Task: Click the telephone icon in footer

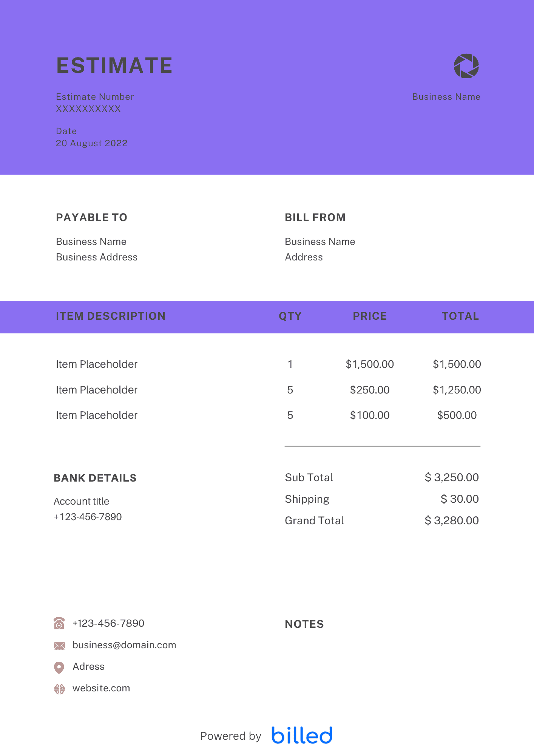Action: click(59, 623)
